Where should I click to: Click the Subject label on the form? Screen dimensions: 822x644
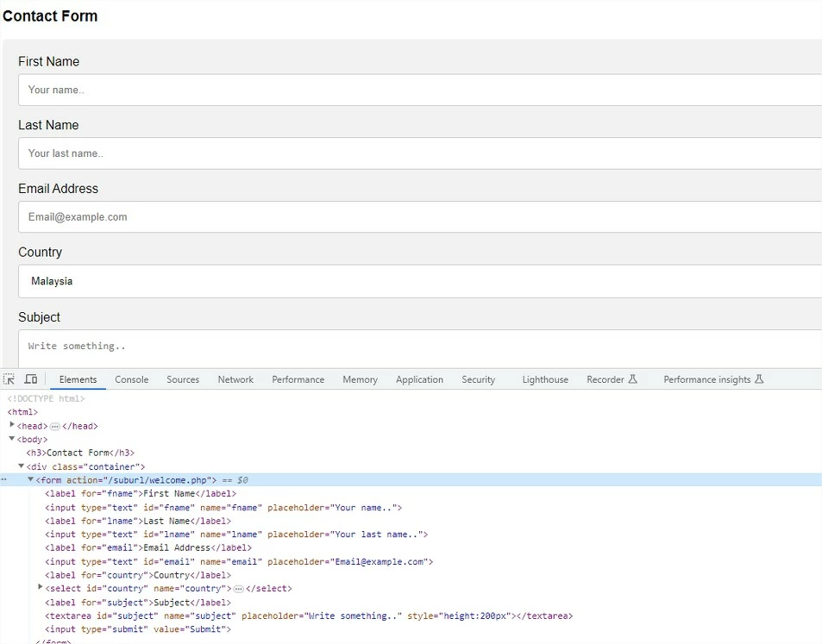click(40, 317)
